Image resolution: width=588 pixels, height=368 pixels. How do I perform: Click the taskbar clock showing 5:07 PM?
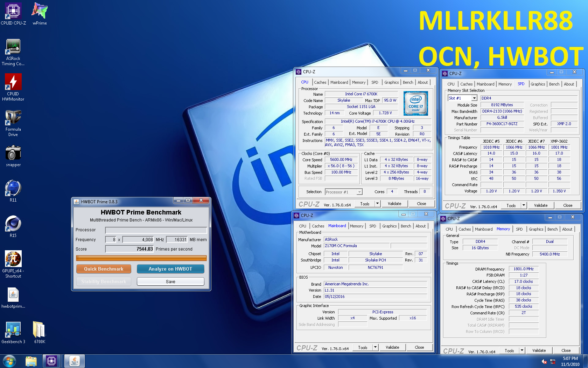[570, 361]
